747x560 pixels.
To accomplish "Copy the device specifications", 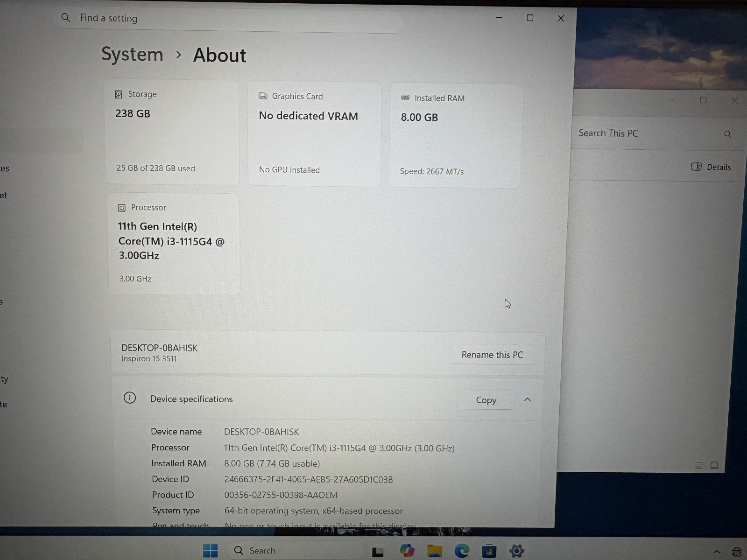I will point(486,400).
